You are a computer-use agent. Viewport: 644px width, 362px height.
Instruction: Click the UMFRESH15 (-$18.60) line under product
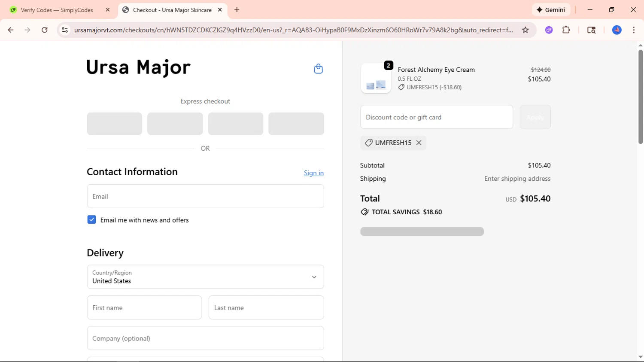[430, 87]
